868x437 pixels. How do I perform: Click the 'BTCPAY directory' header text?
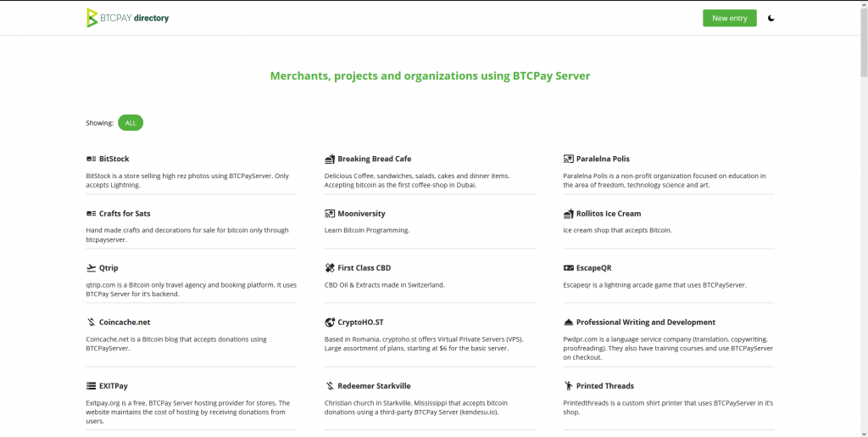click(x=135, y=19)
